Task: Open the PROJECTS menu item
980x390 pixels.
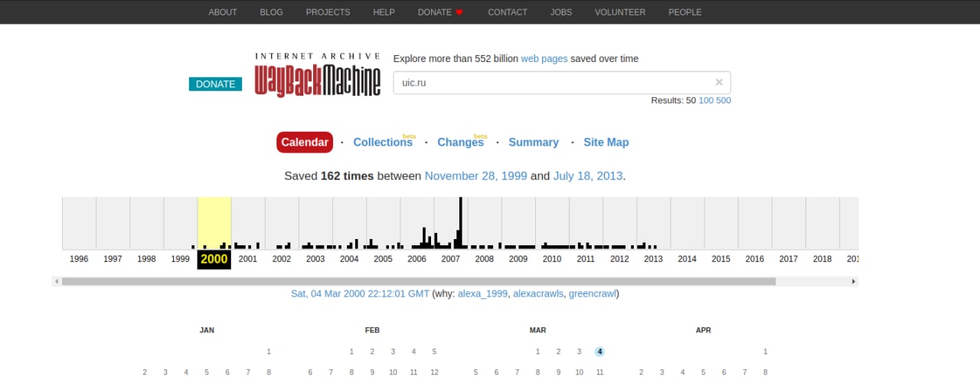Action: 328,12
